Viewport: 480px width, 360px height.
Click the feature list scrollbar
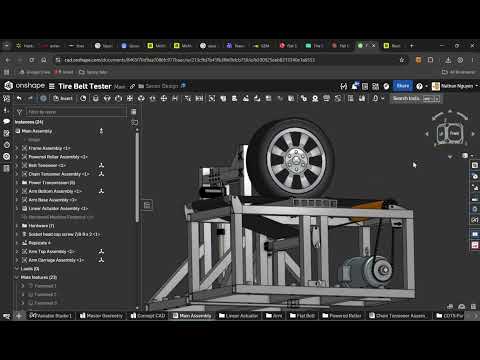[x=137, y=177]
